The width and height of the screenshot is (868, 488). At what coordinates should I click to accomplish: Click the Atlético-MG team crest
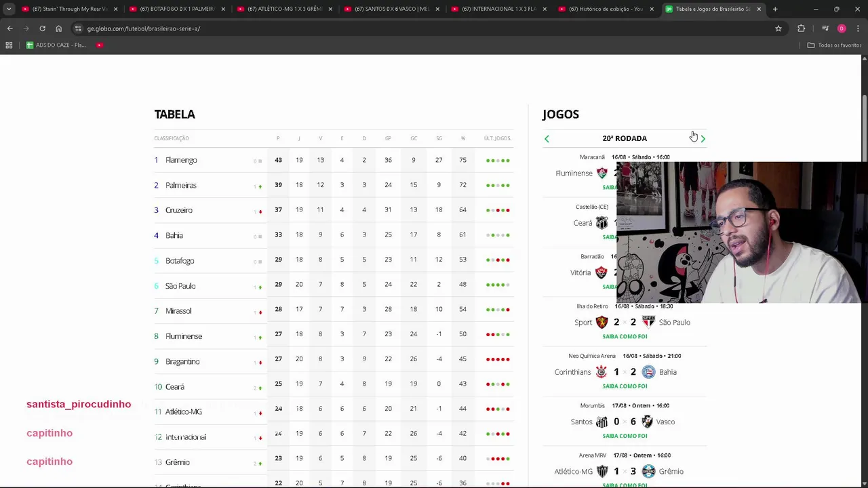[x=601, y=471]
